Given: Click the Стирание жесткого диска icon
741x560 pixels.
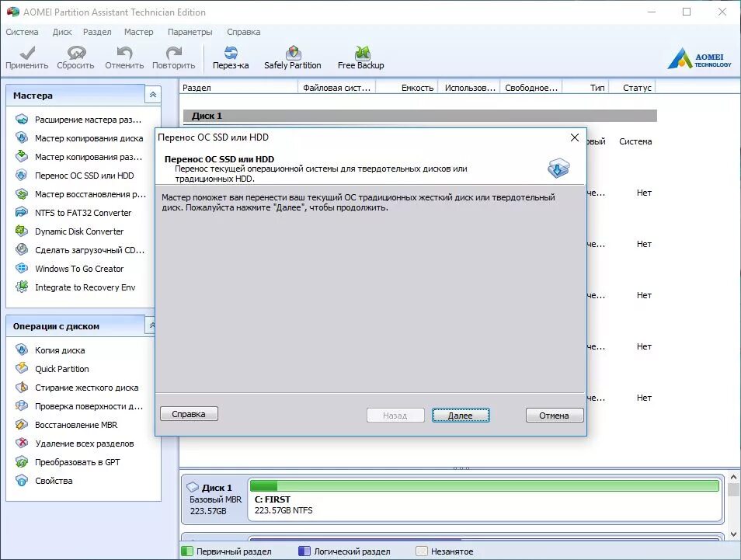Looking at the screenshot, I should 22,387.
